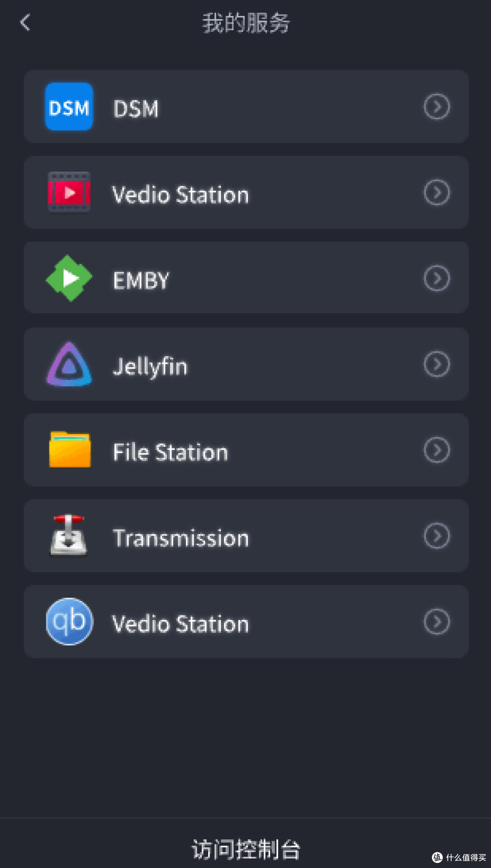Tap Transmission row's circled chevron
The width and height of the screenshot is (491, 868).
point(437,536)
